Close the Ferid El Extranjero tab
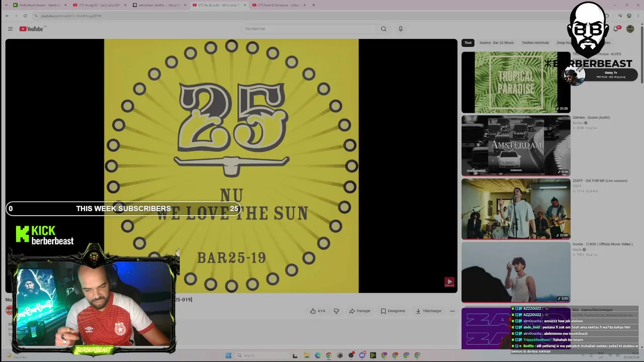Screen dimensions: 644x362 tap(305, 5)
